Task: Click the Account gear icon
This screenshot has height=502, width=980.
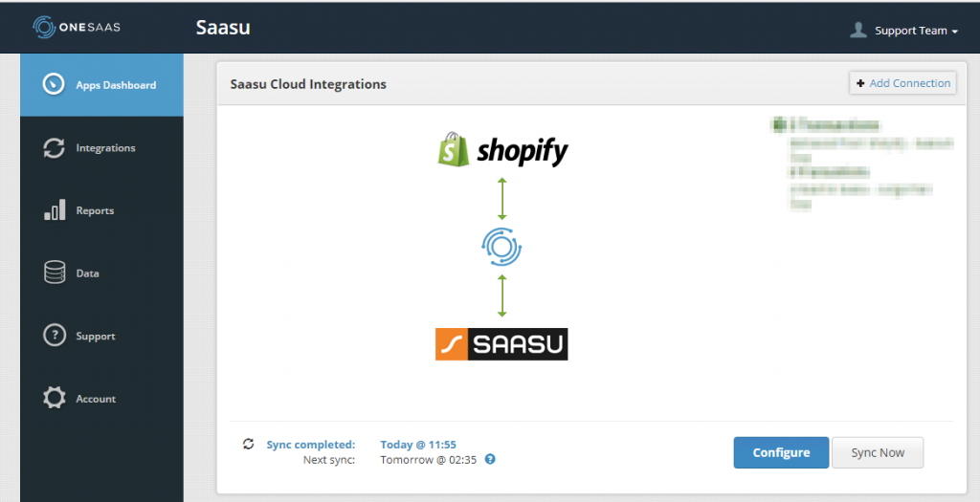Action: point(55,399)
